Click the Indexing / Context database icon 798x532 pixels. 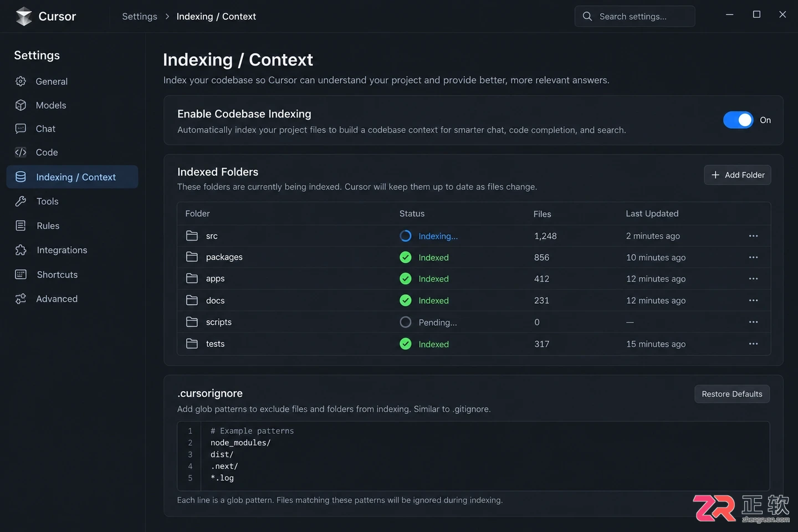pos(21,177)
